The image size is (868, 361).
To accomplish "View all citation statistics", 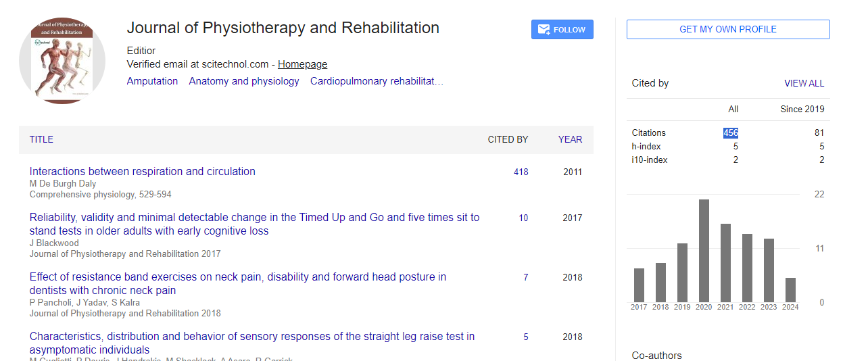I will 804,83.
